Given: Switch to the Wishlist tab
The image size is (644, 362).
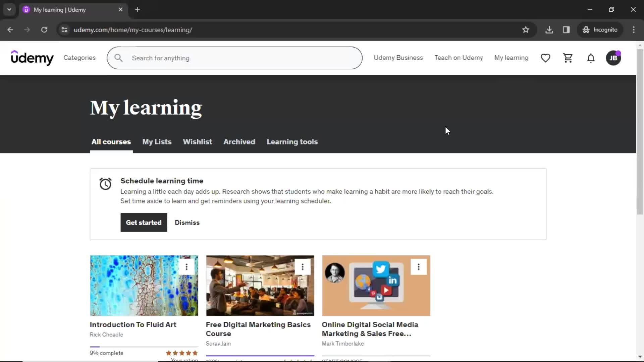Looking at the screenshot, I should pos(198,142).
